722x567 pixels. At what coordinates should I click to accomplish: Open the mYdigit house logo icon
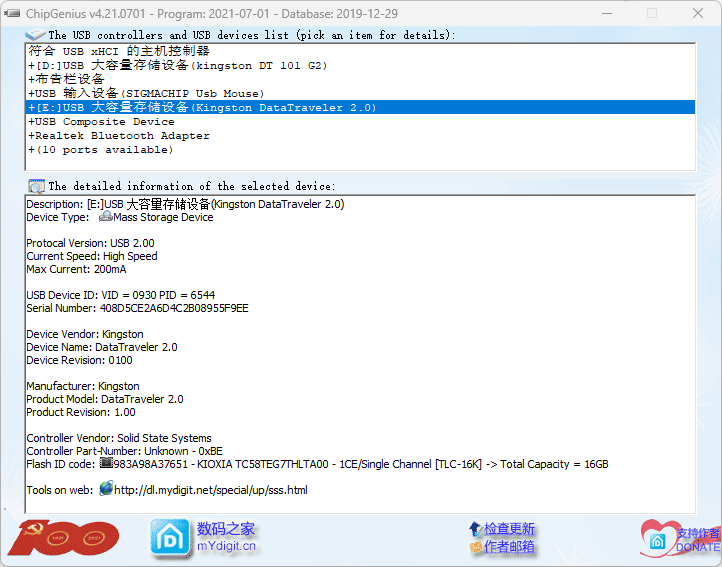tap(170, 538)
